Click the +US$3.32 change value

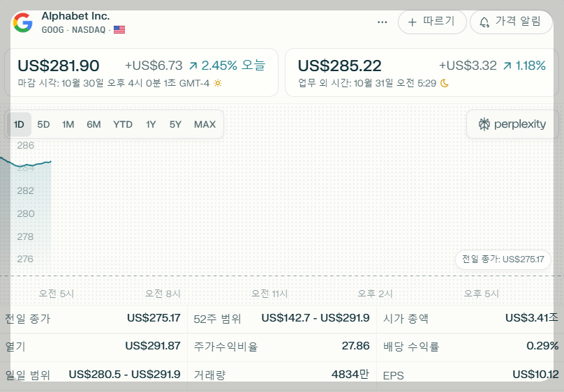(x=468, y=66)
